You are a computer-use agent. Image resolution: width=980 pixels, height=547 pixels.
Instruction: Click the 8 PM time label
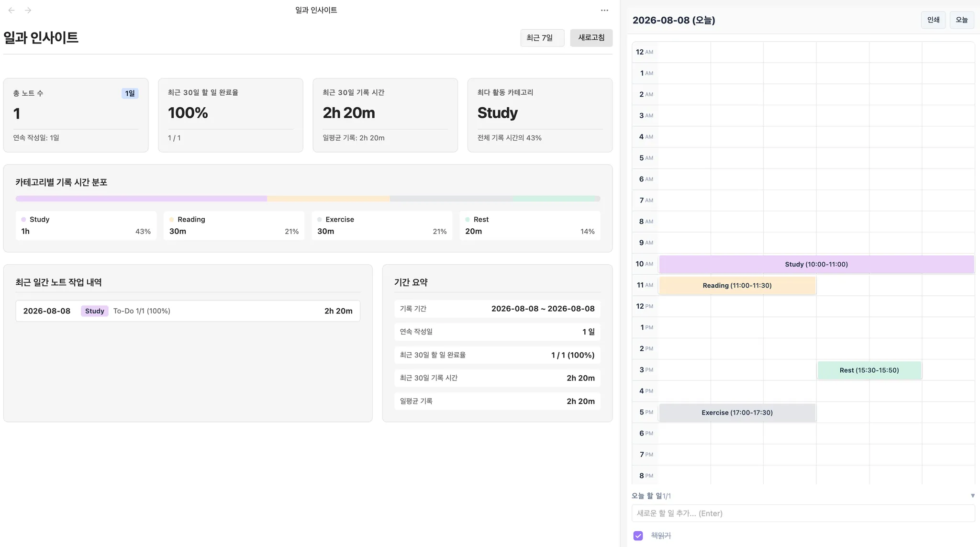click(x=646, y=476)
